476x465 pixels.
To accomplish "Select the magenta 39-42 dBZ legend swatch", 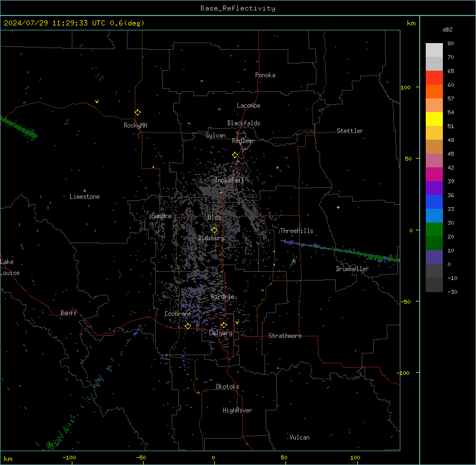I will [x=434, y=174].
